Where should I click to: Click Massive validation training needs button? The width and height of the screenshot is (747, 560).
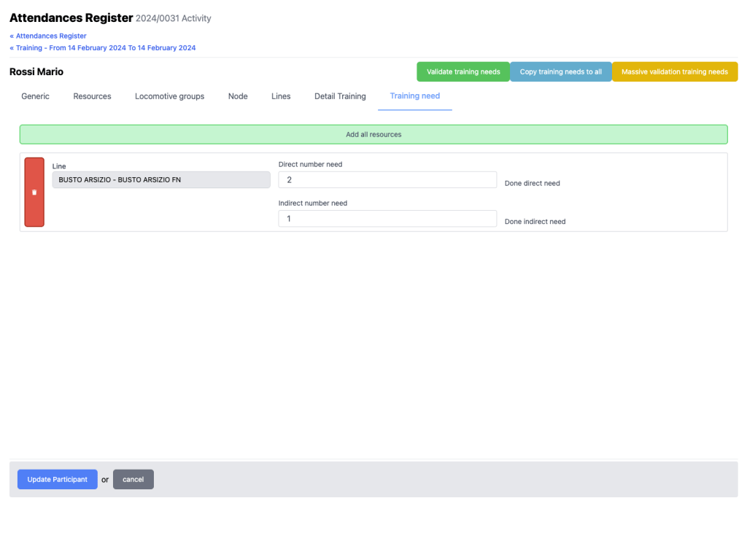[x=675, y=72]
